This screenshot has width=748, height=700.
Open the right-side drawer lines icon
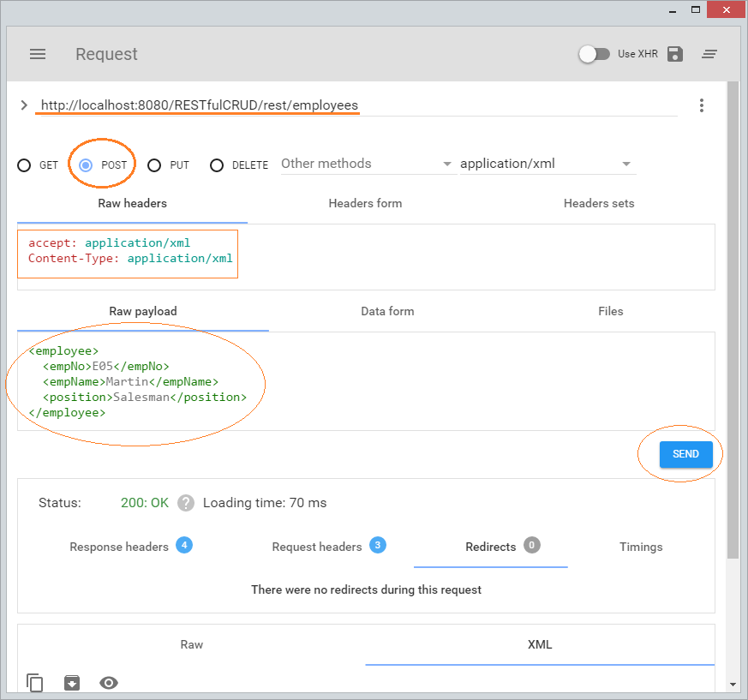click(709, 54)
